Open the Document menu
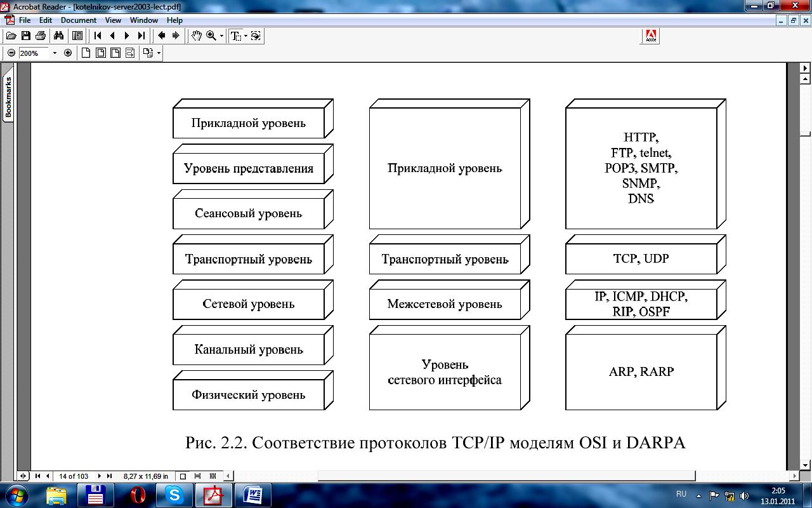The image size is (812, 508). coord(79,20)
